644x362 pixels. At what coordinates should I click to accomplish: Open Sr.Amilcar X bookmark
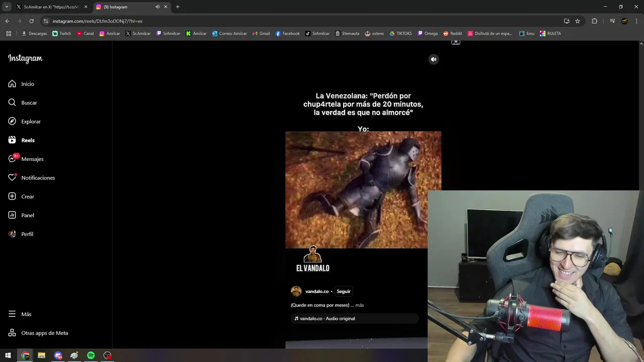point(138,34)
